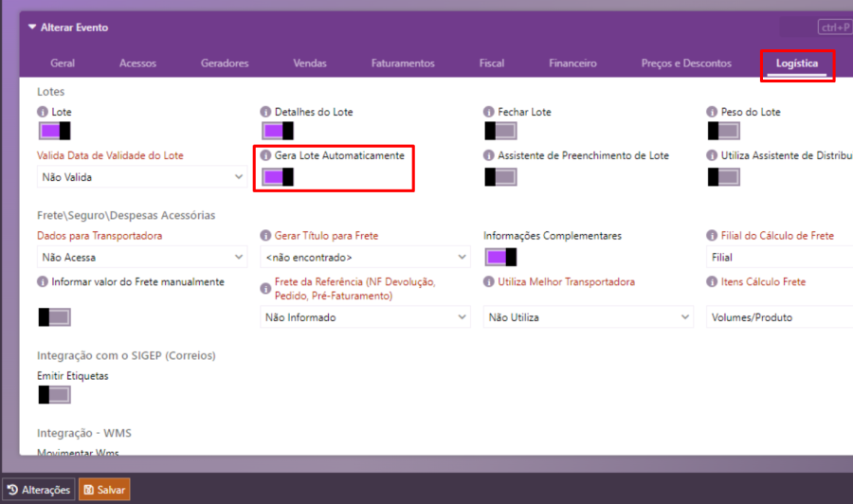Toggle Informações Complementares switch
This screenshot has width=853, height=504.
point(500,257)
